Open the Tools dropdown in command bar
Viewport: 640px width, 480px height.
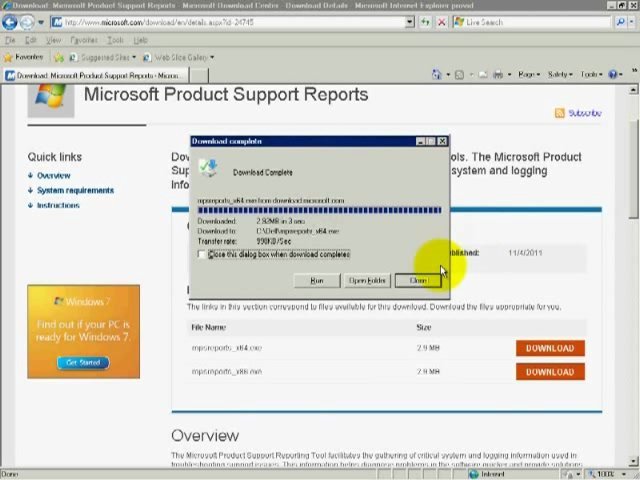591,74
